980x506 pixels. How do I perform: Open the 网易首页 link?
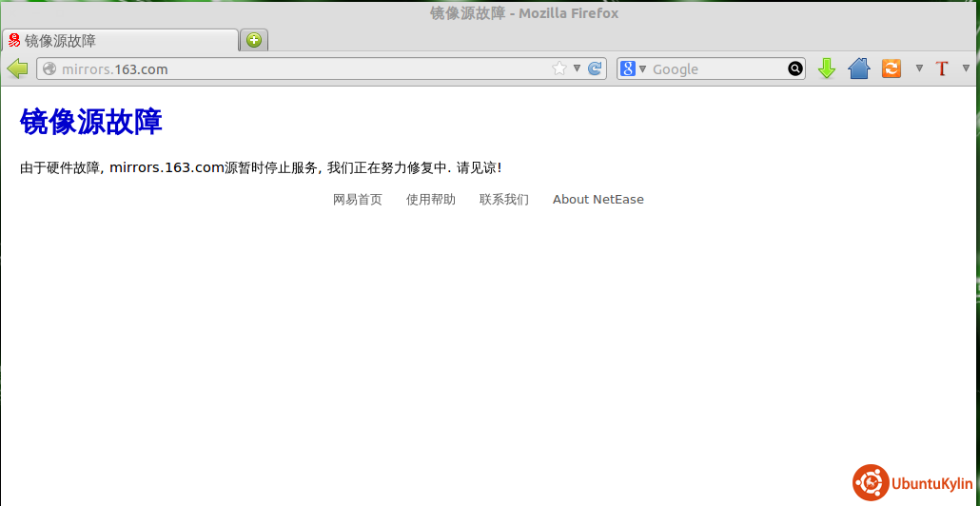[x=357, y=200]
